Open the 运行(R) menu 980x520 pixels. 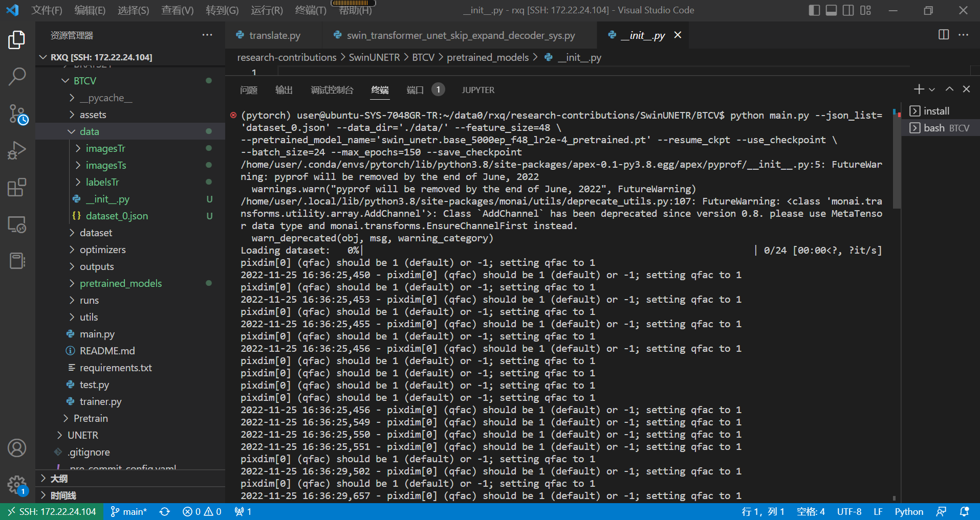[266, 10]
